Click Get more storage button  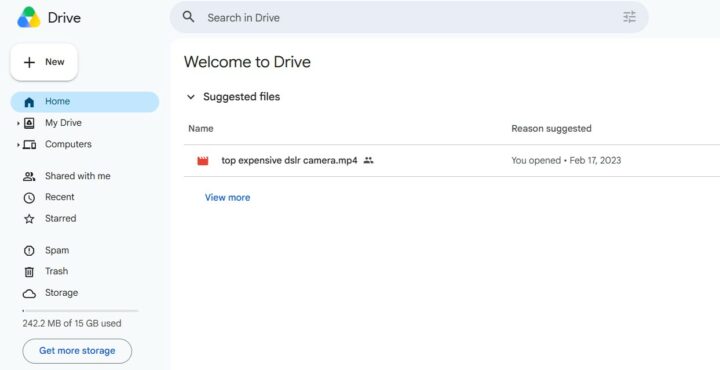[x=77, y=351]
